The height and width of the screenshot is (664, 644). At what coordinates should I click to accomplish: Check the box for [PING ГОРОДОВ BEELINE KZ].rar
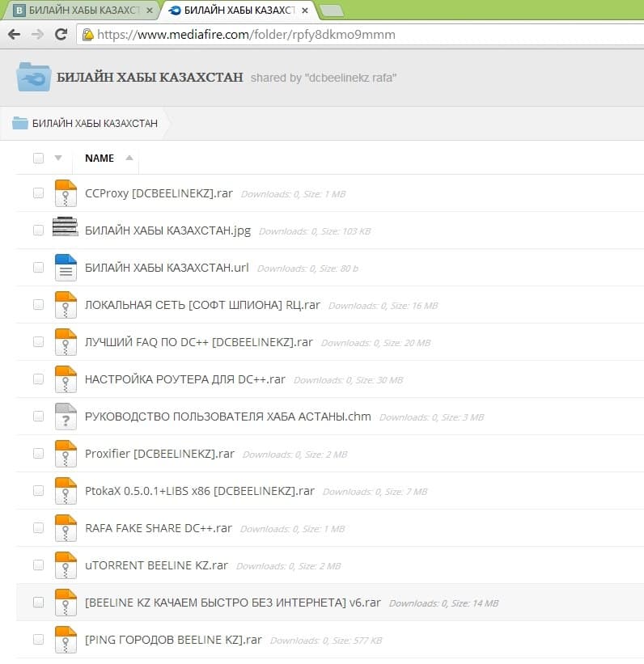pyautogui.click(x=38, y=640)
